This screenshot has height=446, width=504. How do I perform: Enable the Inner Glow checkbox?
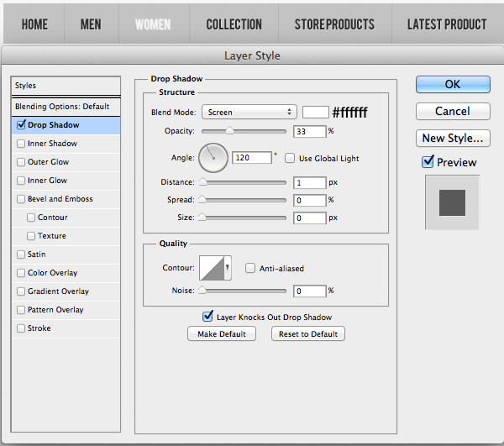(21, 181)
